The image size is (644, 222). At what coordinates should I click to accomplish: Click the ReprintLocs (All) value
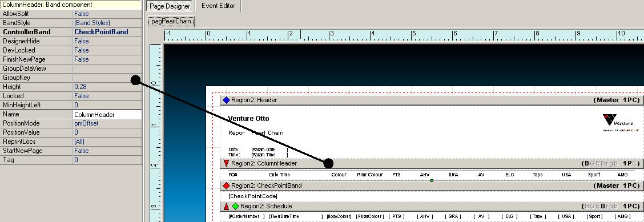coord(107,142)
